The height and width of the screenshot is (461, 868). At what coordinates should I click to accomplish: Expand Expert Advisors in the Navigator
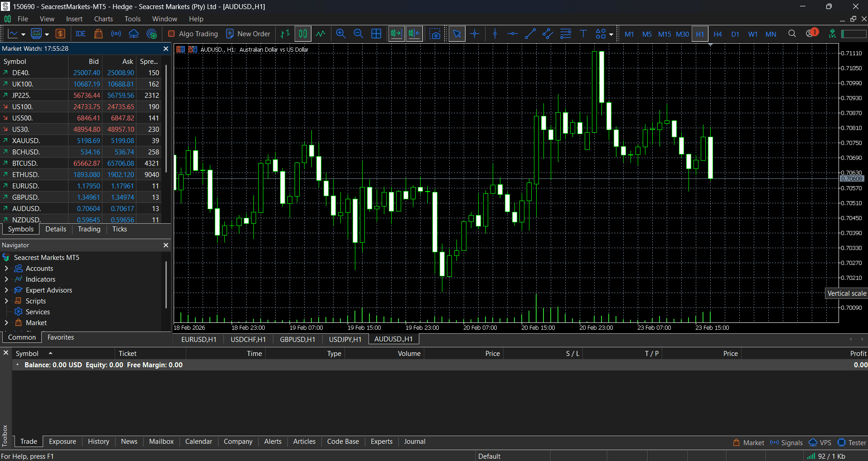point(6,290)
